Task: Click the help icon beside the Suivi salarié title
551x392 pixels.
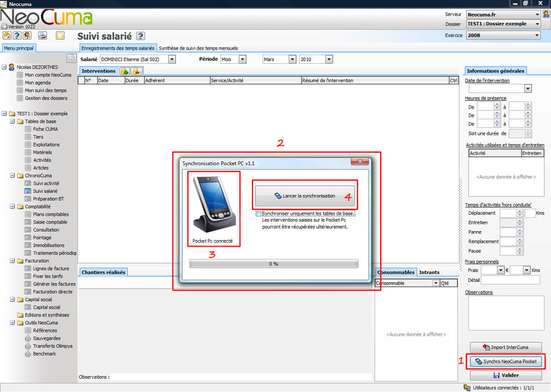Action: coord(141,36)
